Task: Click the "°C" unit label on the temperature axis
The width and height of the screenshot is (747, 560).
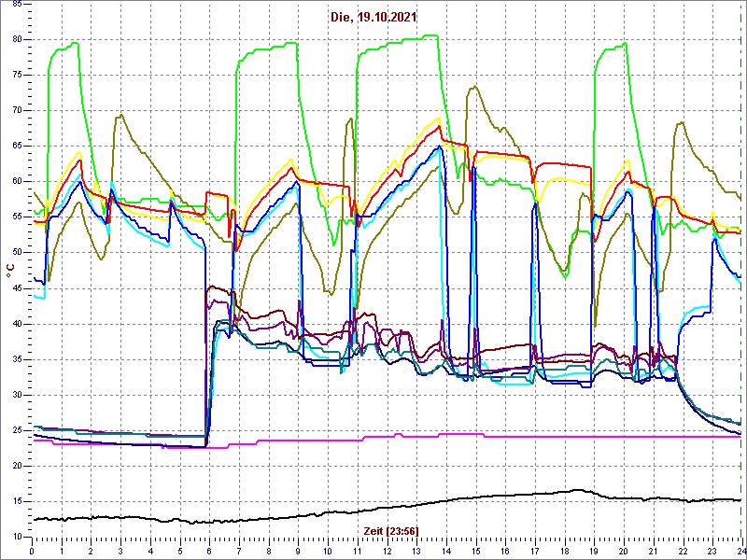Action: (10, 271)
